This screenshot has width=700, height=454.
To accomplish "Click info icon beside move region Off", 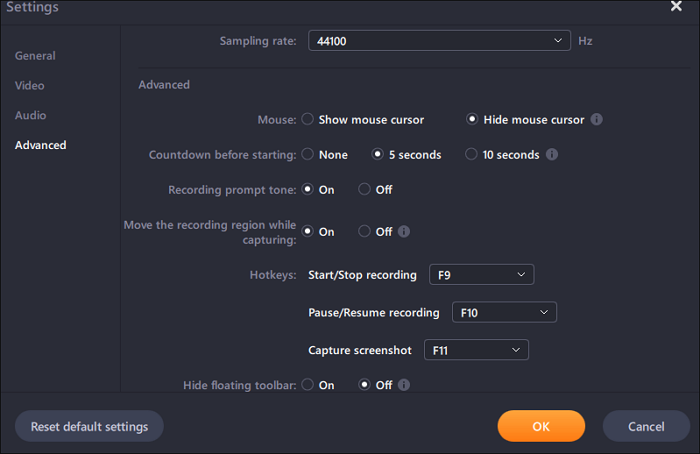I will [404, 231].
